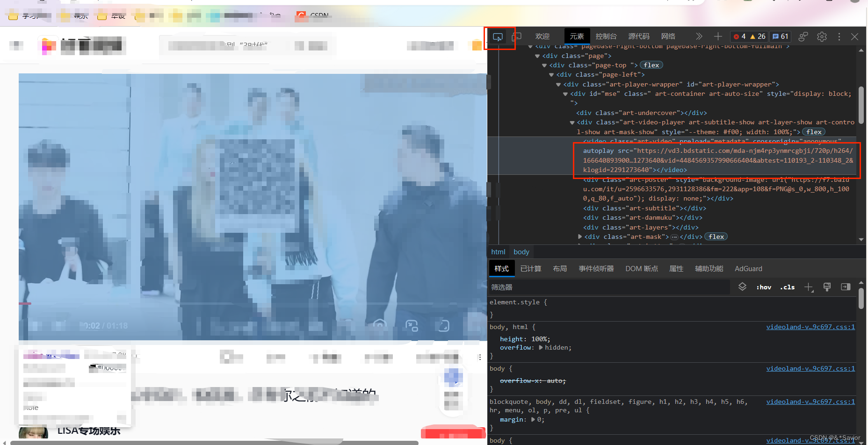Open the 网络 network tab

(668, 36)
